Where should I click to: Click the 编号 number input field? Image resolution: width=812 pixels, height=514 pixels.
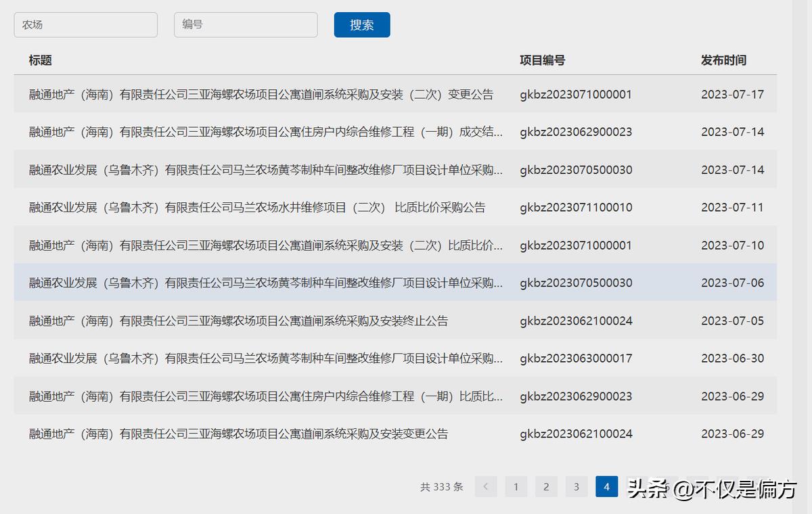pos(246,25)
